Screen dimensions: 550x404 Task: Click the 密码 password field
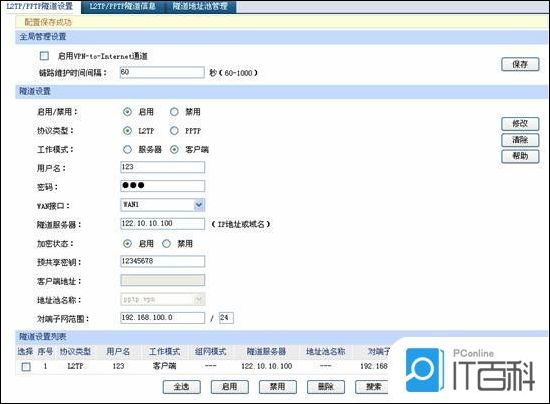(x=162, y=186)
